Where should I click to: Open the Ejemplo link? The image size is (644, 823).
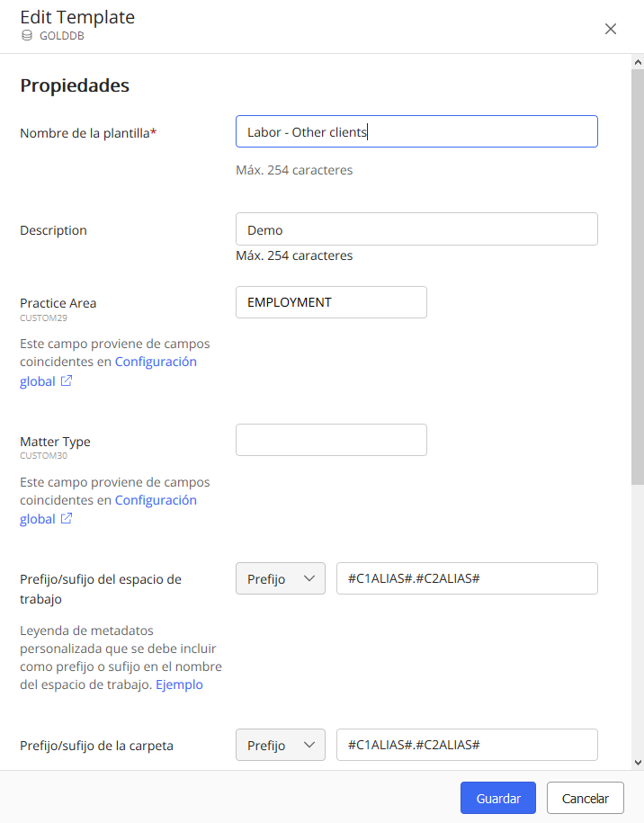pos(179,684)
